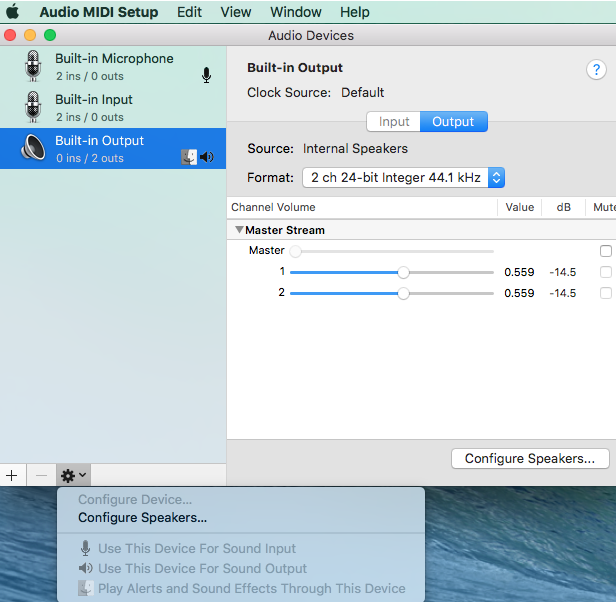Open the gear action menu

click(x=73, y=475)
